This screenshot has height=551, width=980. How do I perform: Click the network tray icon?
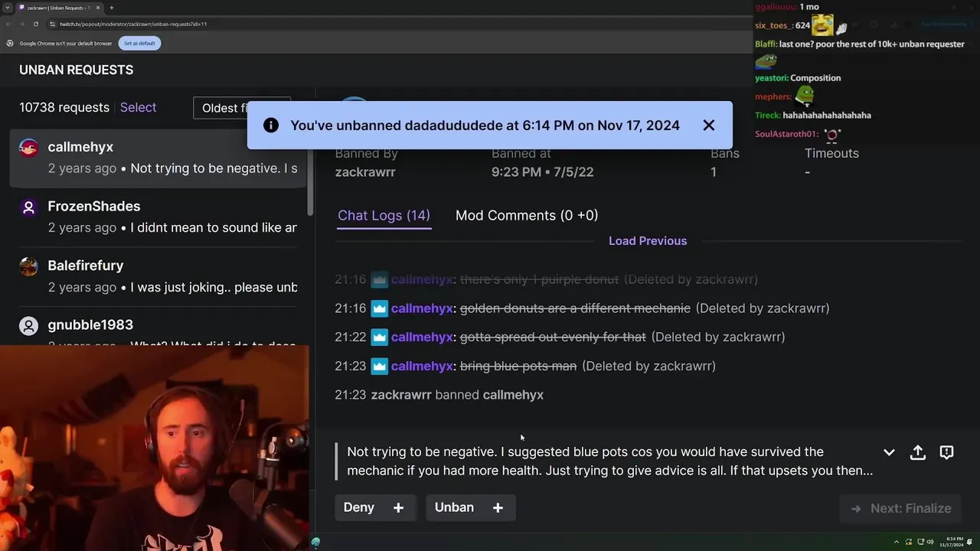(920, 542)
